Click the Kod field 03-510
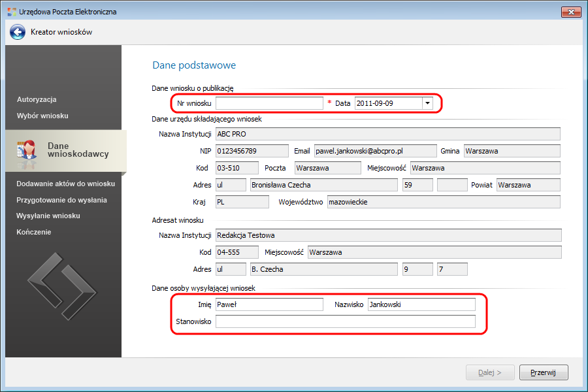The width and height of the screenshot is (588, 392). click(x=237, y=168)
